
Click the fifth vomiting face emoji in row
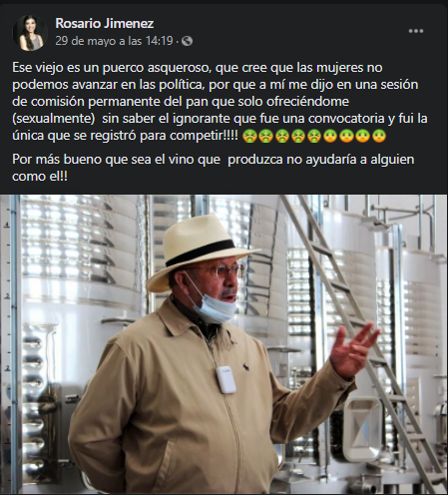[314, 136]
